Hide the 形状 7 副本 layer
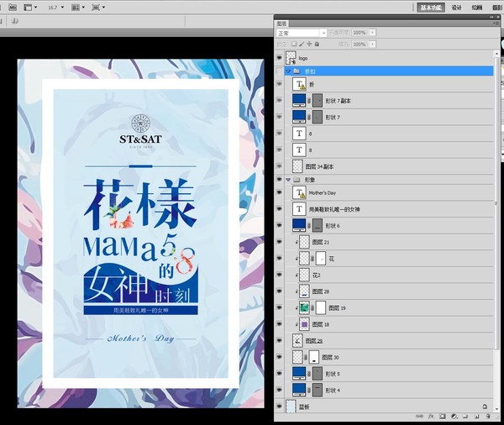The width and height of the screenshot is (504, 425). coord(279,101)
